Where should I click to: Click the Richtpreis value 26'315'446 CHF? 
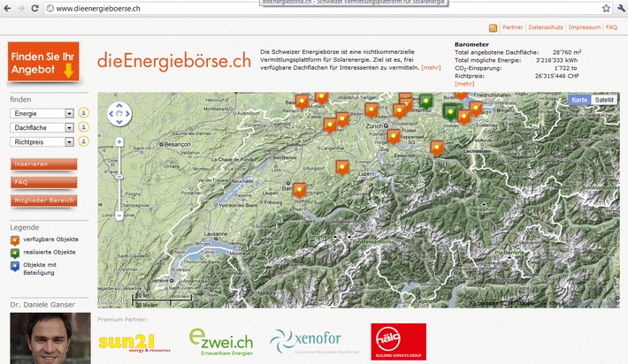pos(557,76)
